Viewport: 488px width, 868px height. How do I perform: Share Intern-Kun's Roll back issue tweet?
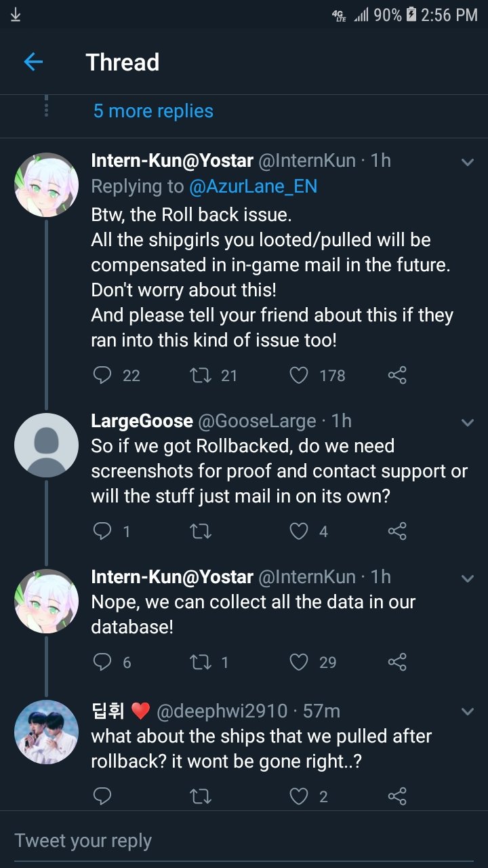click(397, 375)
